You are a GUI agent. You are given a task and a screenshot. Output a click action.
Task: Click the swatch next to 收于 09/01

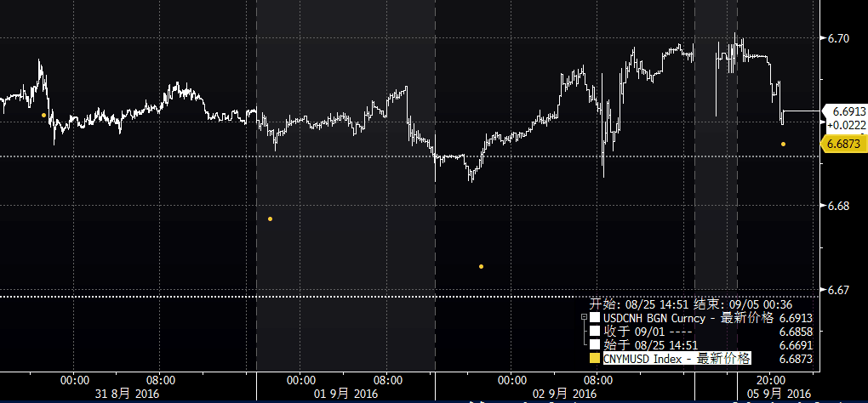click(x=595, y=332)
